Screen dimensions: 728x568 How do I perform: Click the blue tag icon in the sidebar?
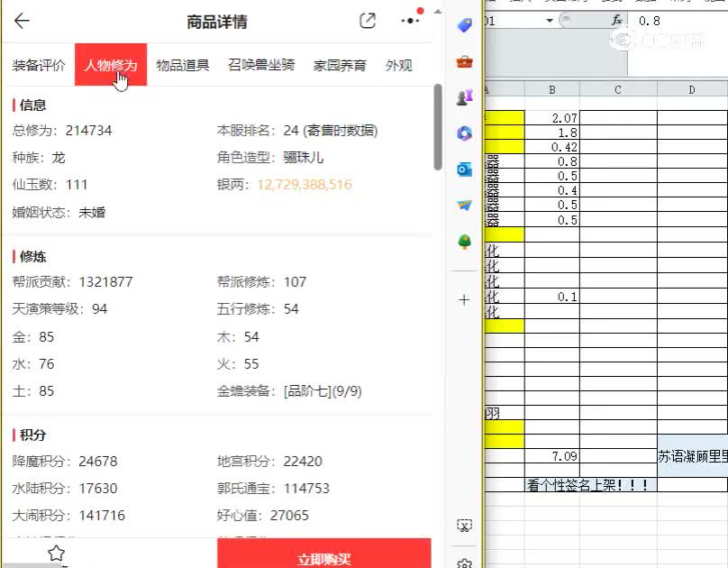coord(464,24)
